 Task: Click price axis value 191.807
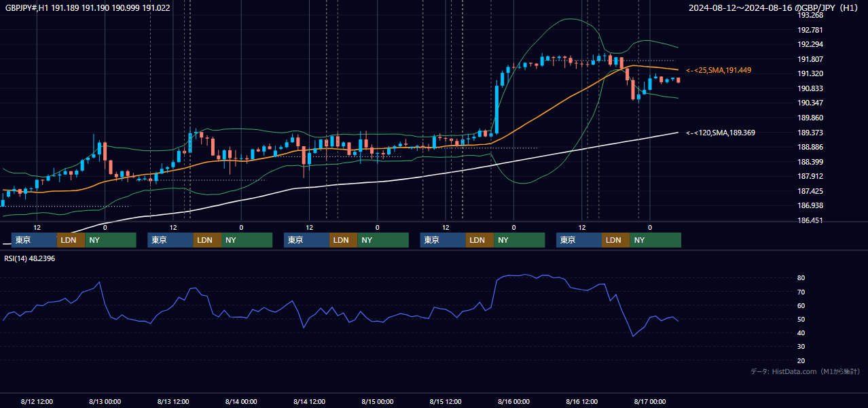click(810, 59)
